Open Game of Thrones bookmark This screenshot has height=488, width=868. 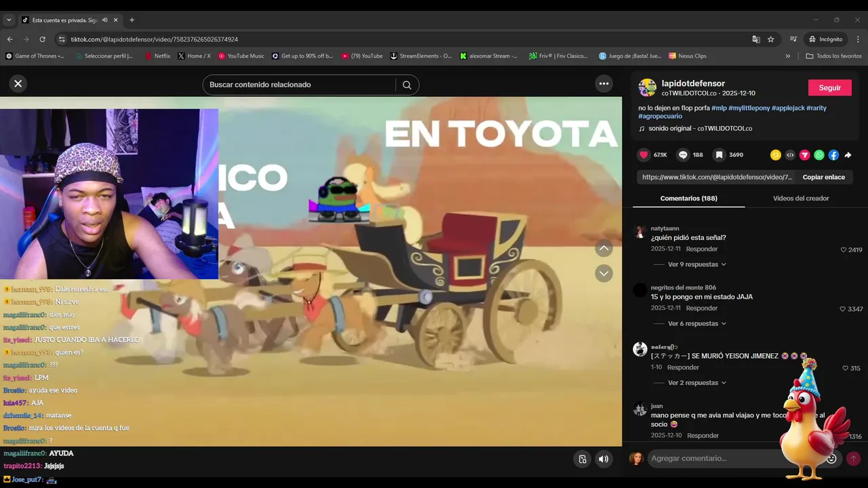pyautogui.click(x=35, y=56)
